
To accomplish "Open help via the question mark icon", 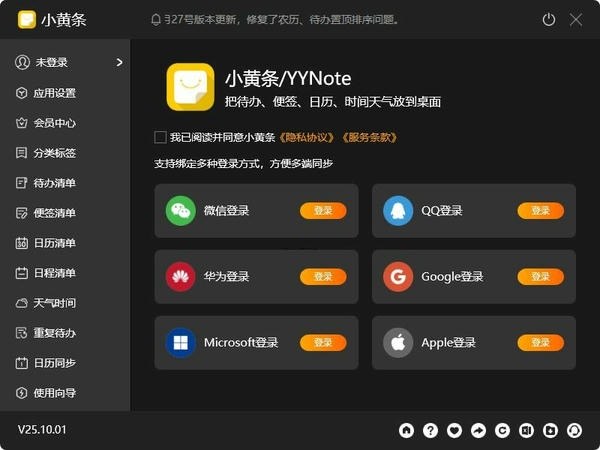I will pos(430,430).
